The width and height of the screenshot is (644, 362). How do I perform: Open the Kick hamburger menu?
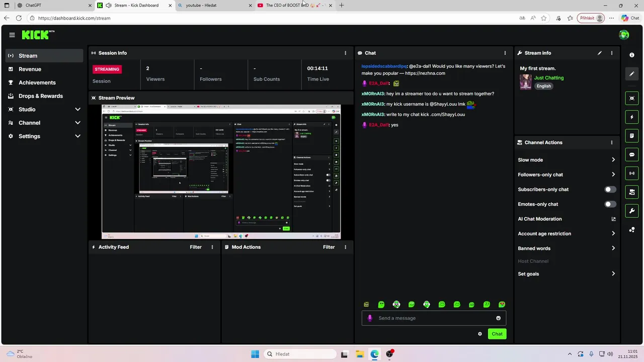tap(12, 35)
